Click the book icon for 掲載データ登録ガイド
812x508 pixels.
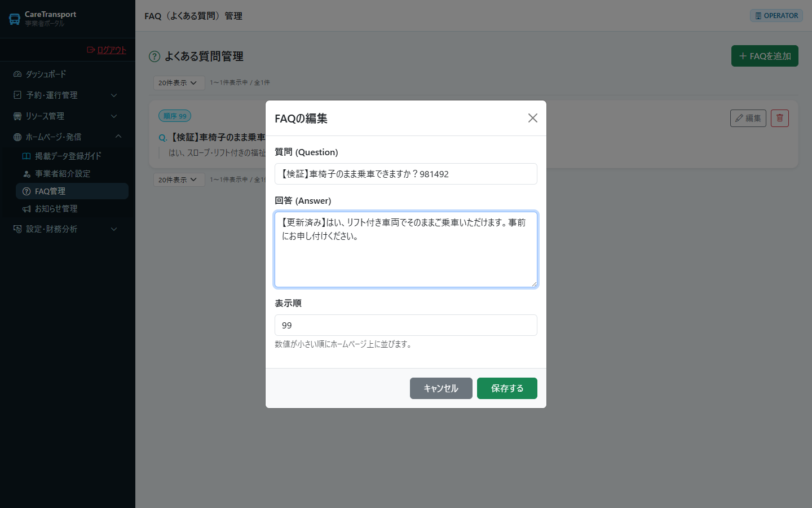click(x=27, y=156)
